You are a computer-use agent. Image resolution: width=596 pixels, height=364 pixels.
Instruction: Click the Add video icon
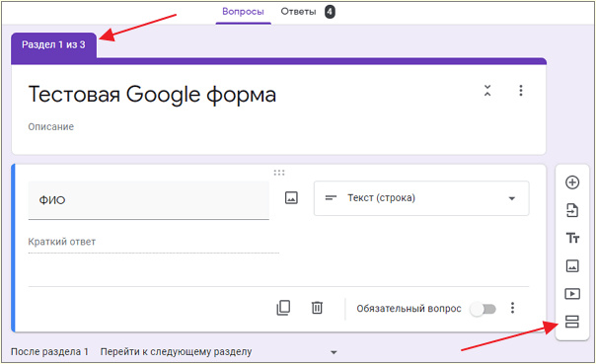click(572, 294)
